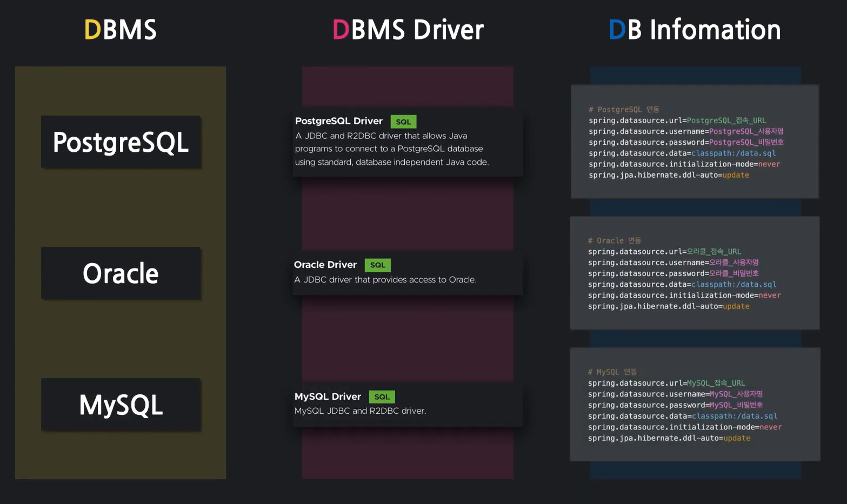Click the DB Infomation column heading
Screen dimensions: 847x504
[695, 30]
